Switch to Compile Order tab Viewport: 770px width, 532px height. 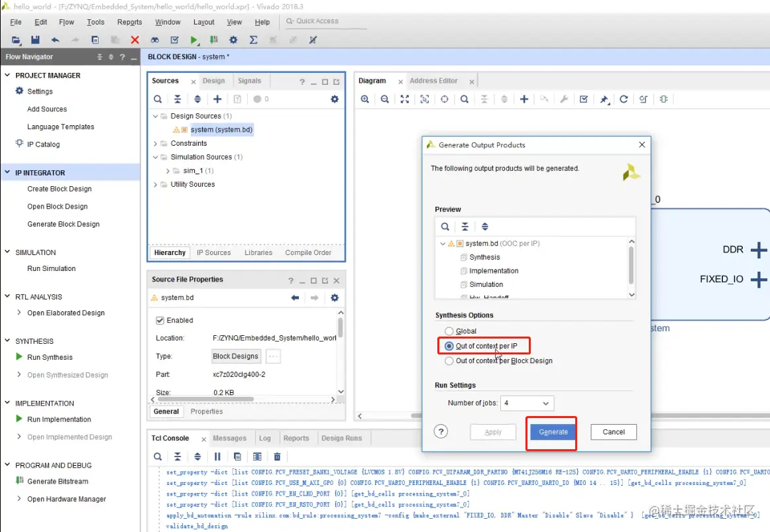coord(308,252)
